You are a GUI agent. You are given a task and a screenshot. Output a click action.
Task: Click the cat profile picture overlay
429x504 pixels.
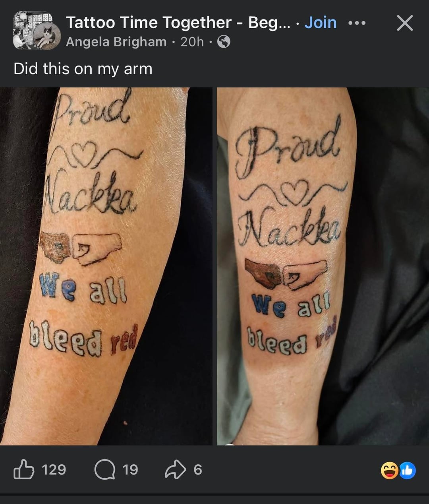pos(47,36)
